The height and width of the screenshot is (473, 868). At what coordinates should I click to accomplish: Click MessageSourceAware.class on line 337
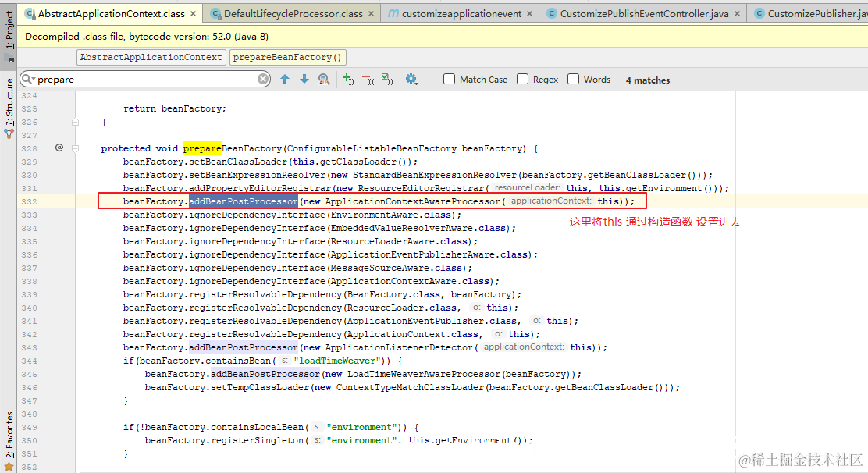[x=395, y=268]
